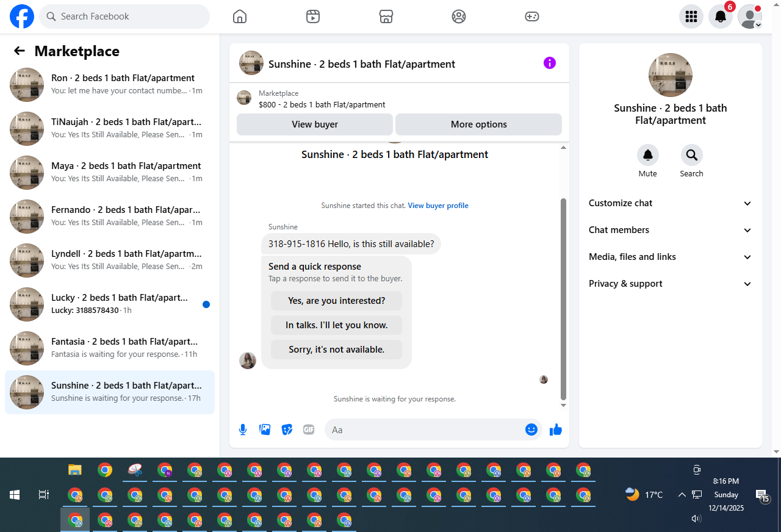Show hidden tray icons chevron
This screenshot has height=532, width=781.
tap(682, 495)
